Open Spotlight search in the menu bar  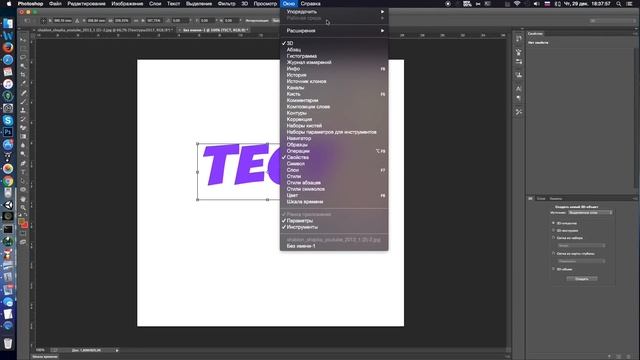click(619, 4)
